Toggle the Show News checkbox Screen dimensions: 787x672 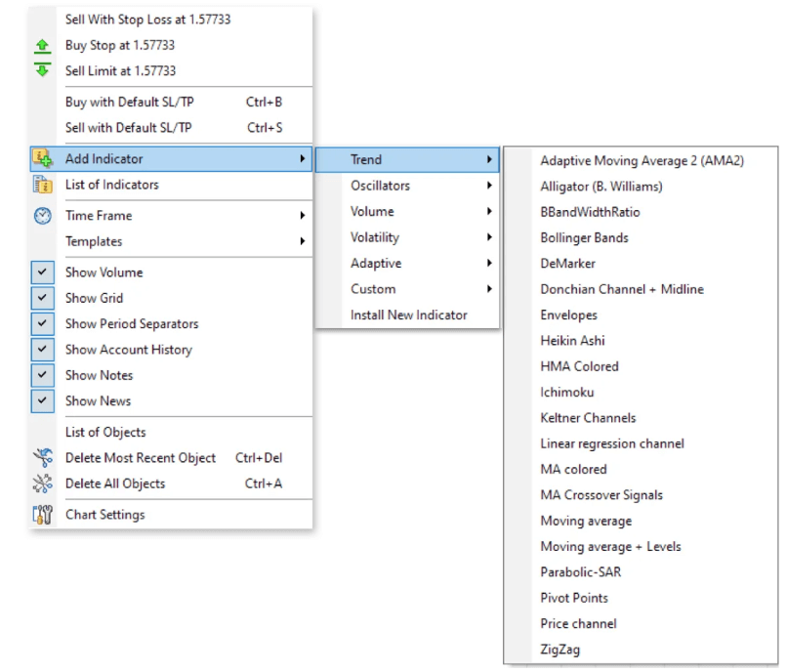coord(42,400)
